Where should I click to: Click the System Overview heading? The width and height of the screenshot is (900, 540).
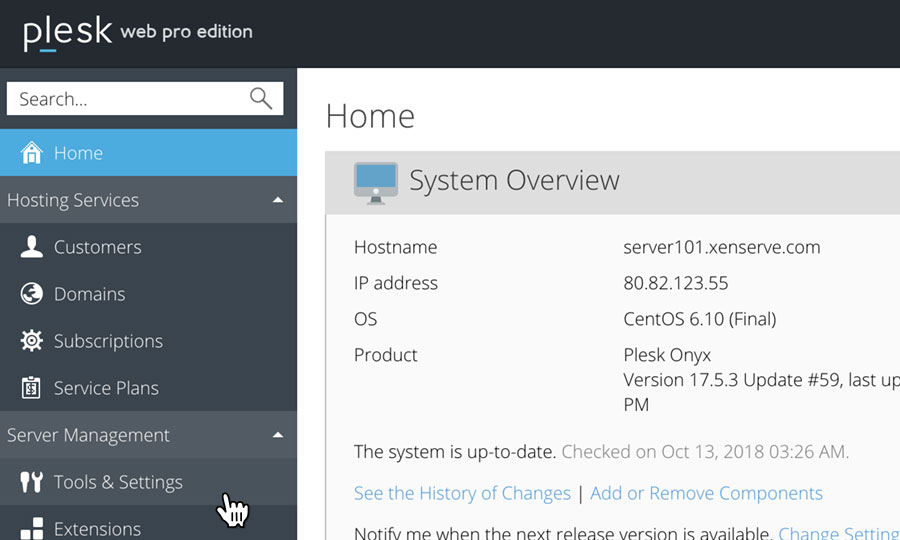point(514,180)
